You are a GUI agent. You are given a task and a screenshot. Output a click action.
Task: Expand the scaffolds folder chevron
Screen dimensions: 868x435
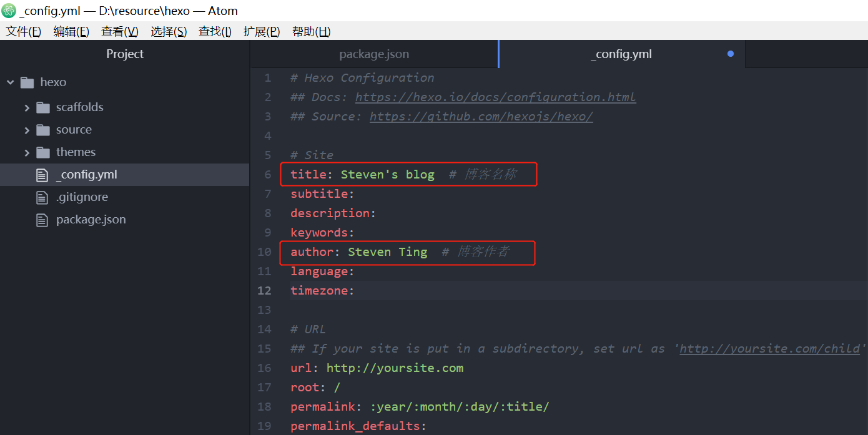(27, 108)
